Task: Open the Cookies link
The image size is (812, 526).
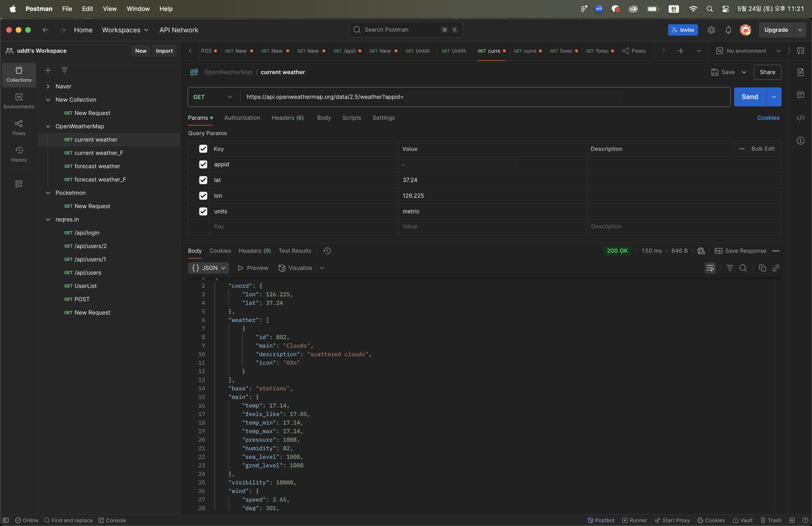Action: [x=768, y=118]
